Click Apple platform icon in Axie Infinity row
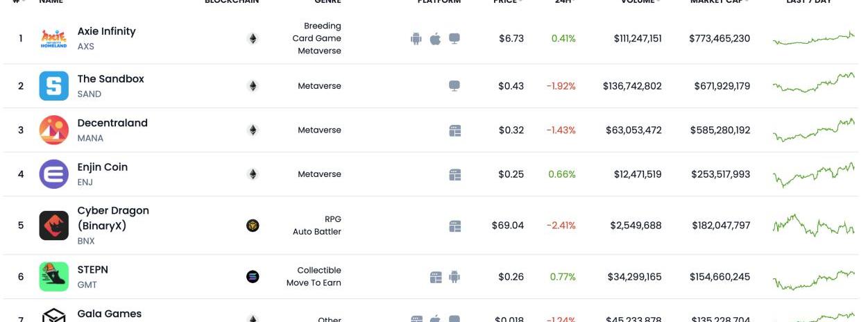 pos(435,39)
